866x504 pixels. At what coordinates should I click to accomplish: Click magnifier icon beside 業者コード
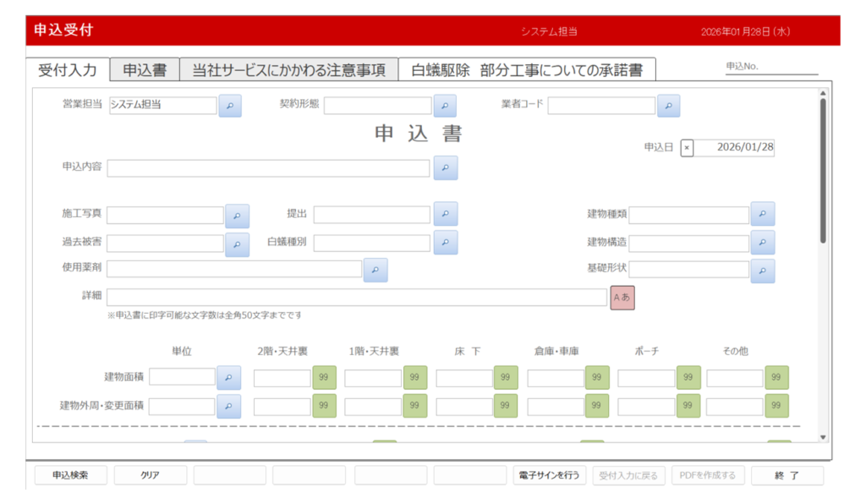668,106
